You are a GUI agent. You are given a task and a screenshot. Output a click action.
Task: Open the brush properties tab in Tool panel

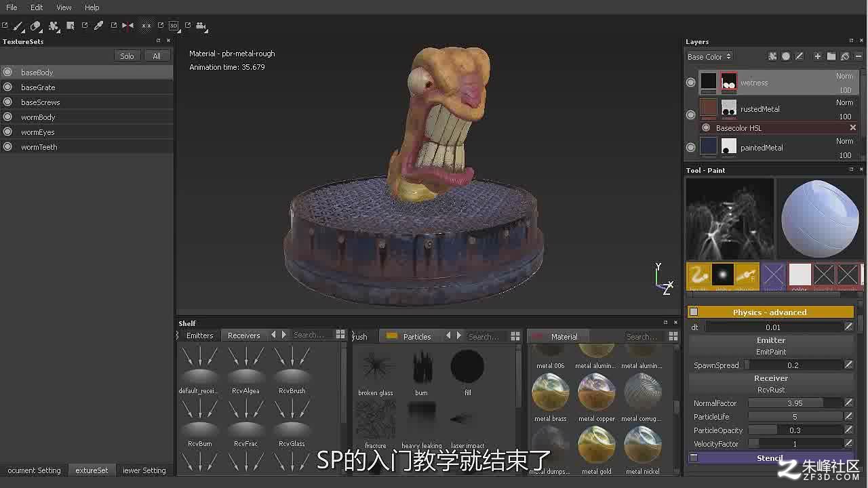698,275
